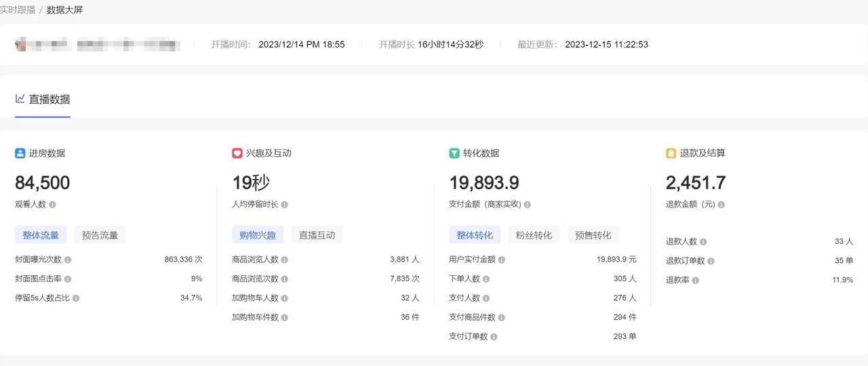Click the 34.7% stay ratio value

(191, 298)
